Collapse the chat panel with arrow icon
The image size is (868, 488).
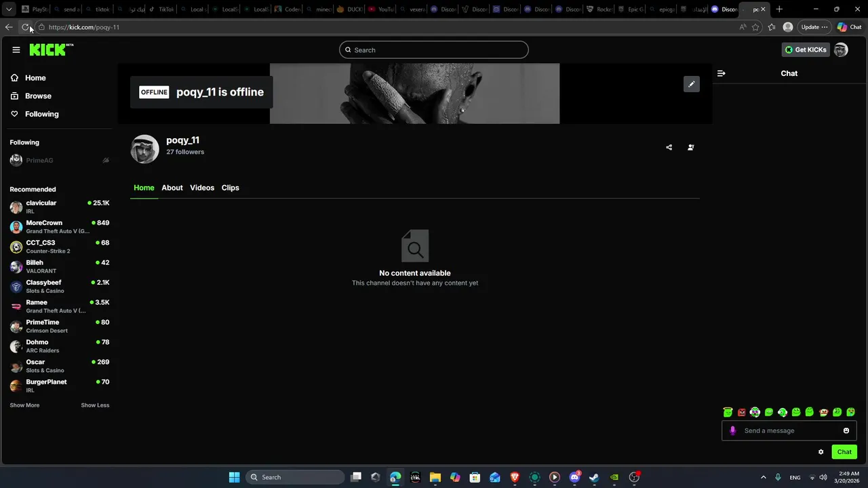click(721, 73)
